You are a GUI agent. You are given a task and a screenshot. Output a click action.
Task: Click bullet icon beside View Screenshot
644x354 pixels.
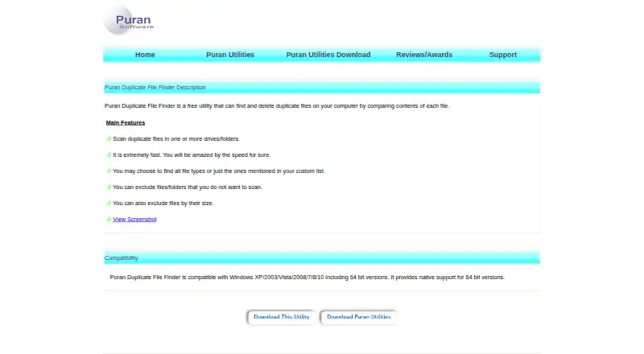pyautogui.click(x=109, y=220)
